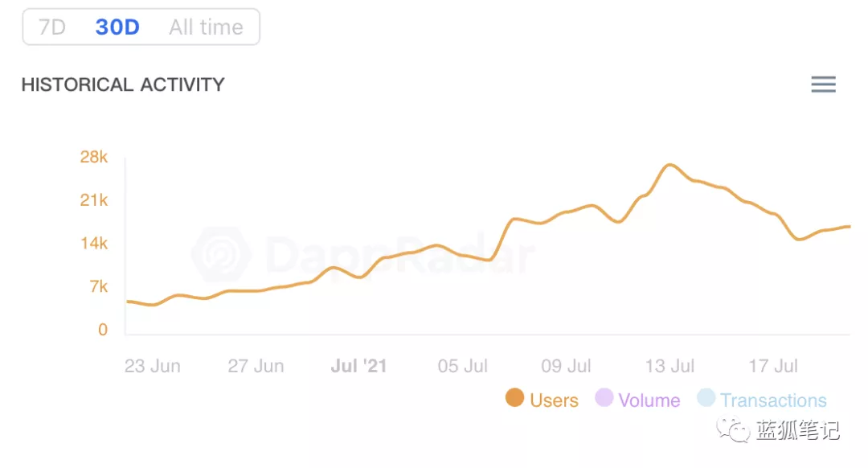This screenshot has height=468, width=868.
Task: Enable the Transactions series label
Action: (x=773, y=400)
